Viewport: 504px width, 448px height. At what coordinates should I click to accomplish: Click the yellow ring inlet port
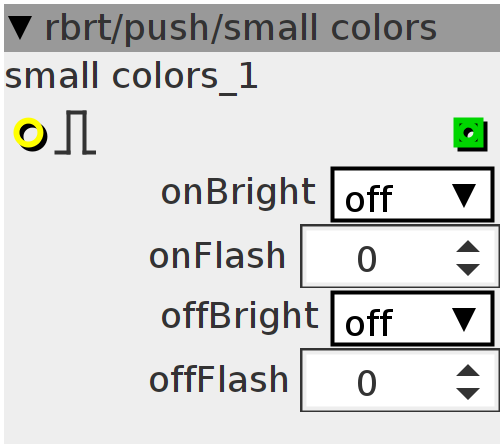click(x=29, y=133)
